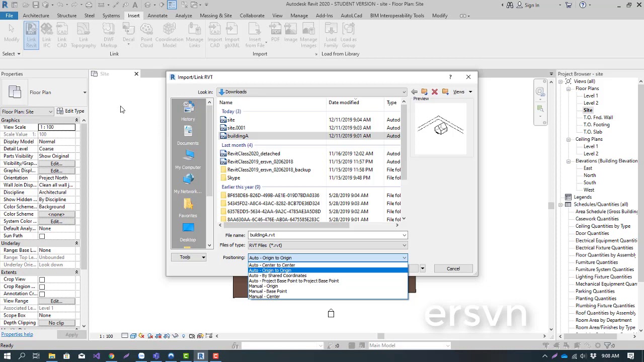
Task: Open the Annotate ribbon tab
Action: [157, 16]
